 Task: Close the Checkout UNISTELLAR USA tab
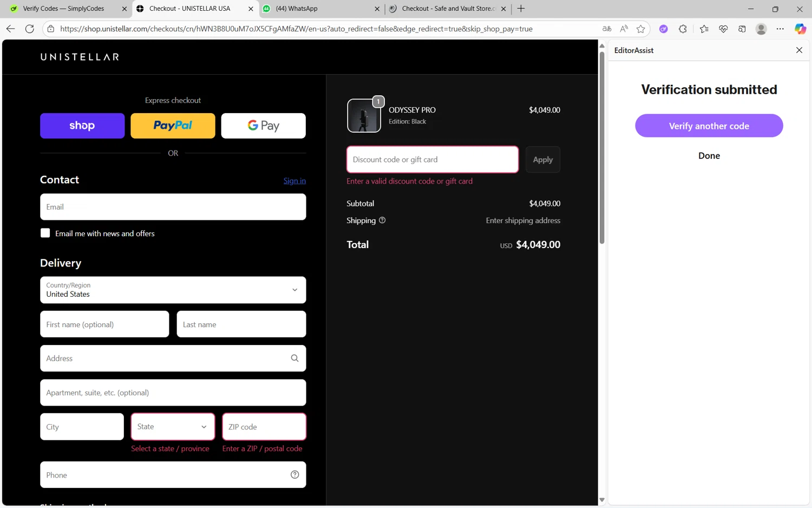(x=251, y=9)
